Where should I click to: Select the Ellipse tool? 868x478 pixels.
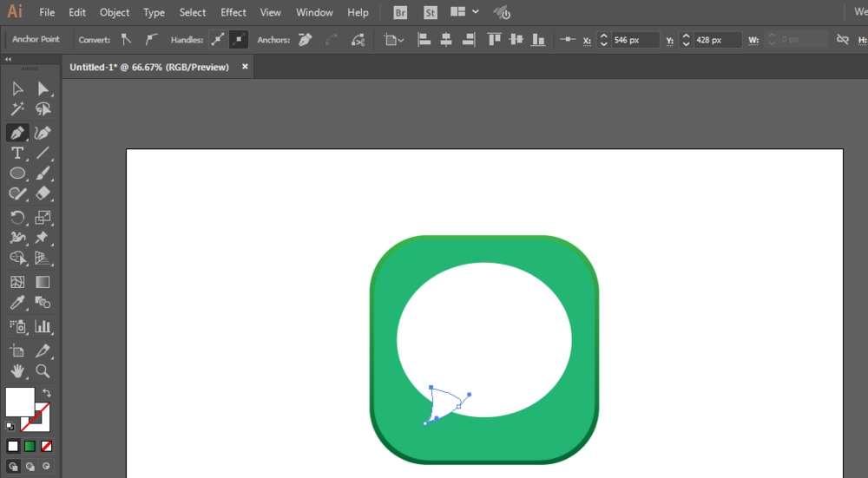17,174
